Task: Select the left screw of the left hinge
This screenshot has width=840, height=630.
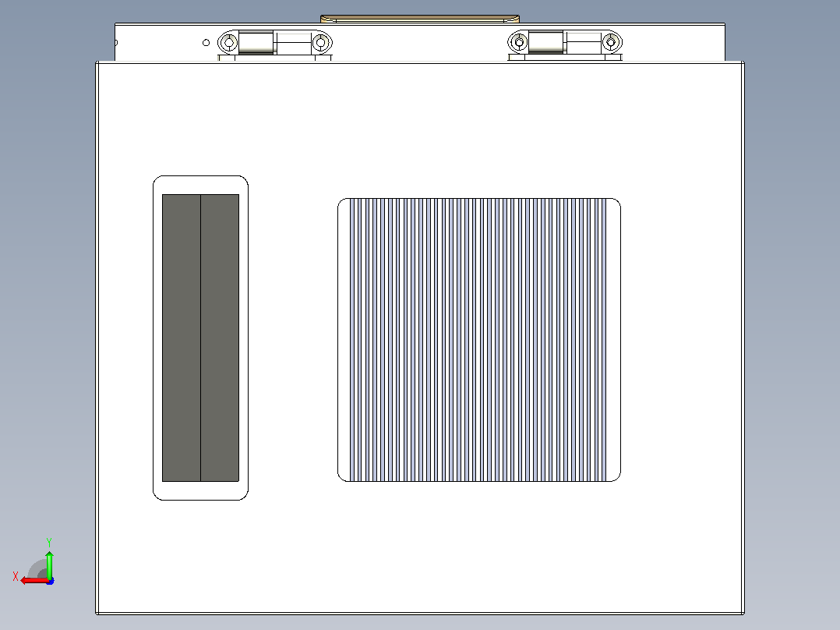Action: (x=229, y=42)
